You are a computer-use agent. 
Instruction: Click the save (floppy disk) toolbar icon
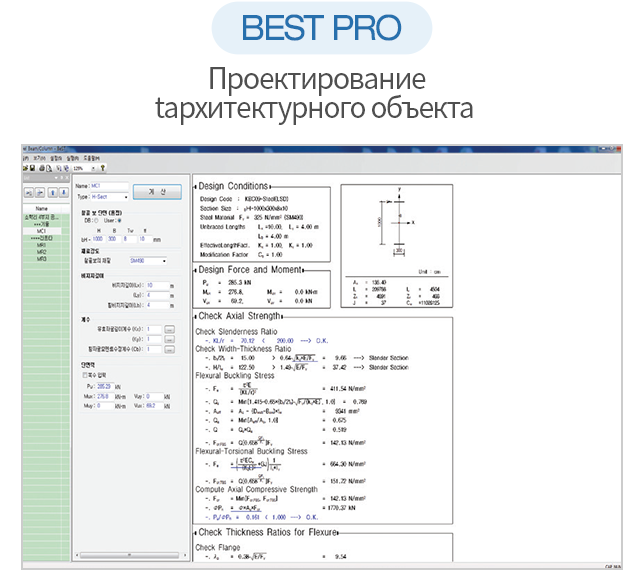point(32,168)
